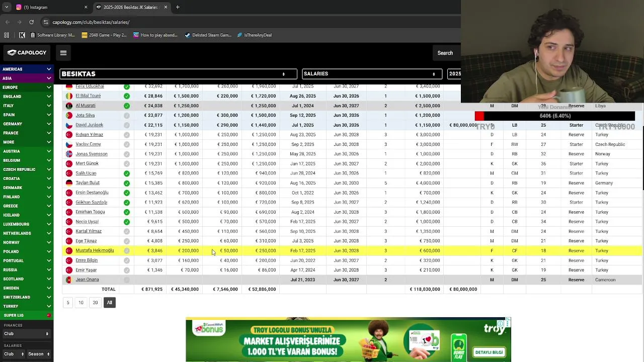The width and height of the screenshot is (644, 362).
Task: Open Software Library bookmark
Action: [52, 35]
